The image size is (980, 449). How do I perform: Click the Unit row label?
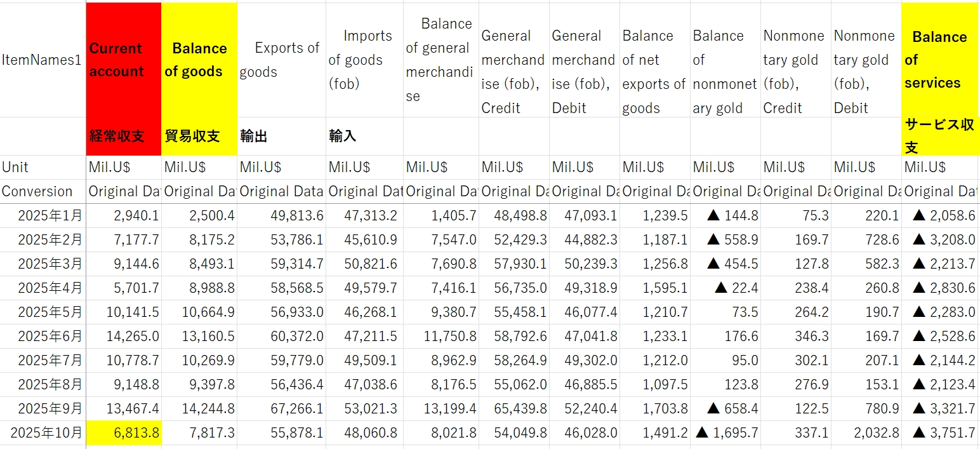click(42, 168)
